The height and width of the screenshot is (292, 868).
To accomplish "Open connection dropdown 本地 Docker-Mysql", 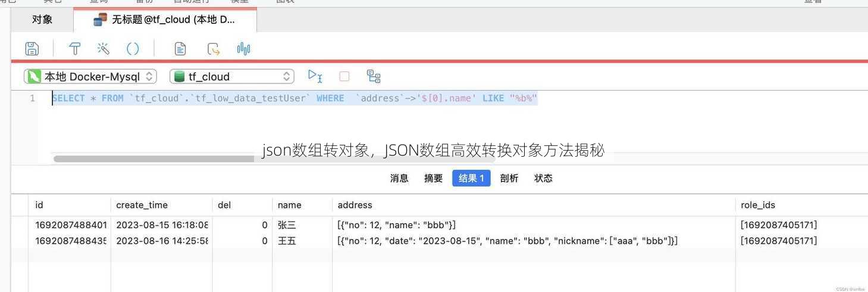I will pos(90,76).
